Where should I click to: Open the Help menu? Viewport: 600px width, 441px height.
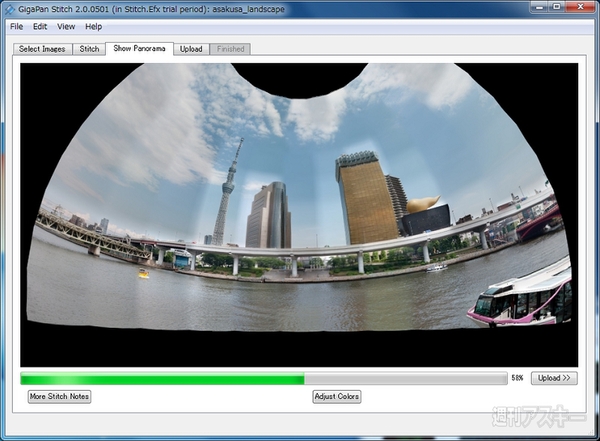coord(93,26)
